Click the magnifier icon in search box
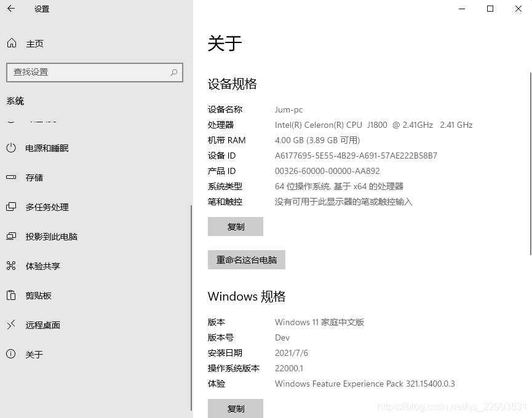The width and height of the screenshot is (532, 418). pyautogui.click(x=174, y=72)
